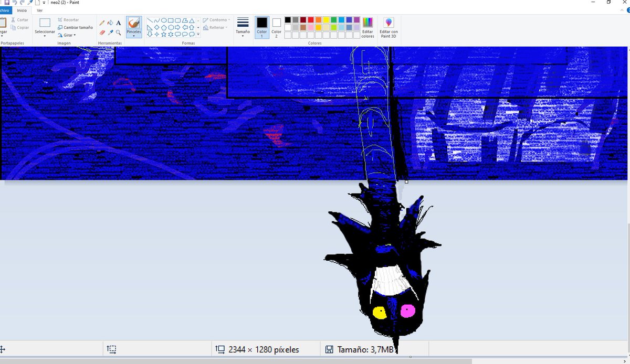Click the horizontal scrollbar at bottom

coord(236,361)
